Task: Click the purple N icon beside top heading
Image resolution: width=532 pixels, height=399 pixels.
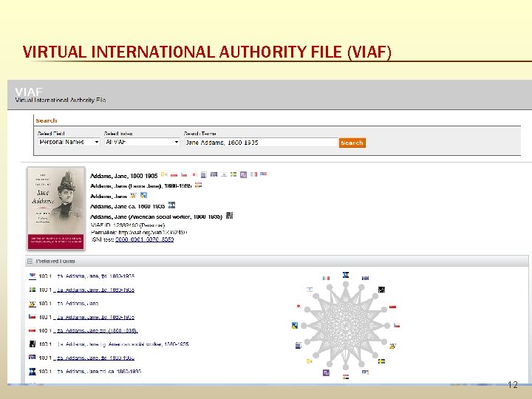Action: [243, 174]
